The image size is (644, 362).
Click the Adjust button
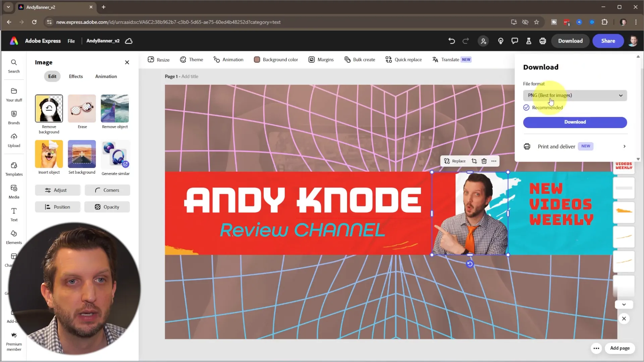click(x=58, y=190)
